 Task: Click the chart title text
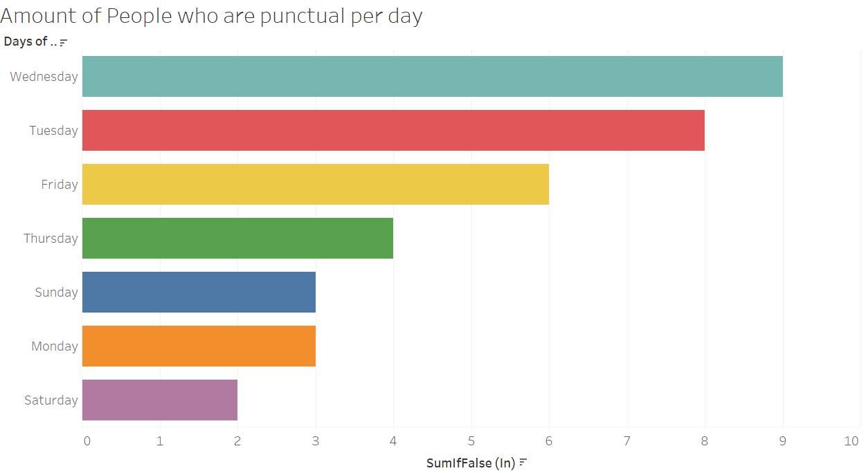click(211, 15)
